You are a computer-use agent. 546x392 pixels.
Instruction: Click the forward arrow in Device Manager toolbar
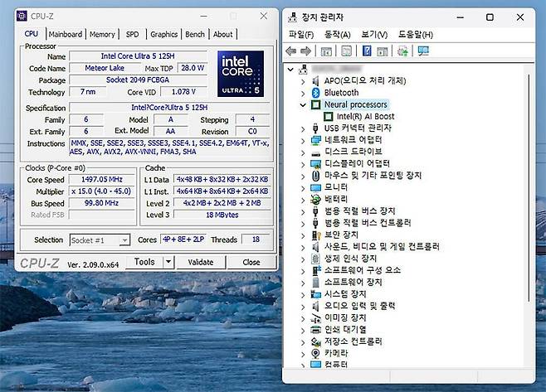305,51
